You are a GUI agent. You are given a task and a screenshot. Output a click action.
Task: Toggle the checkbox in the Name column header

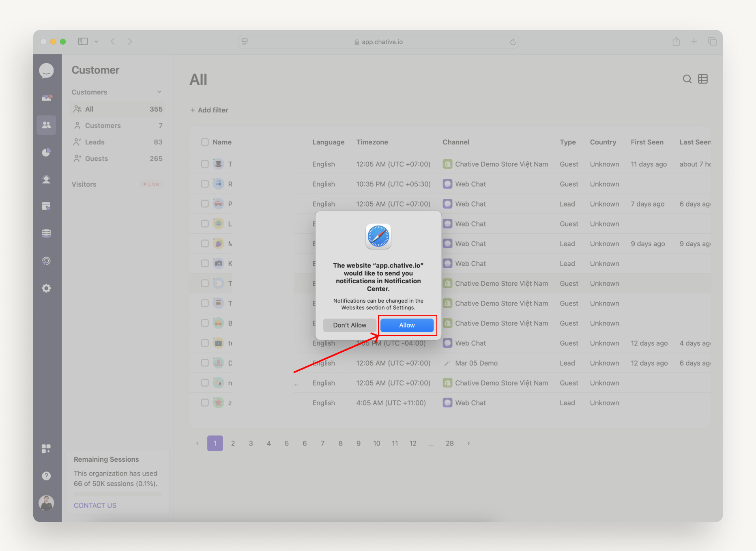[205, 142]
